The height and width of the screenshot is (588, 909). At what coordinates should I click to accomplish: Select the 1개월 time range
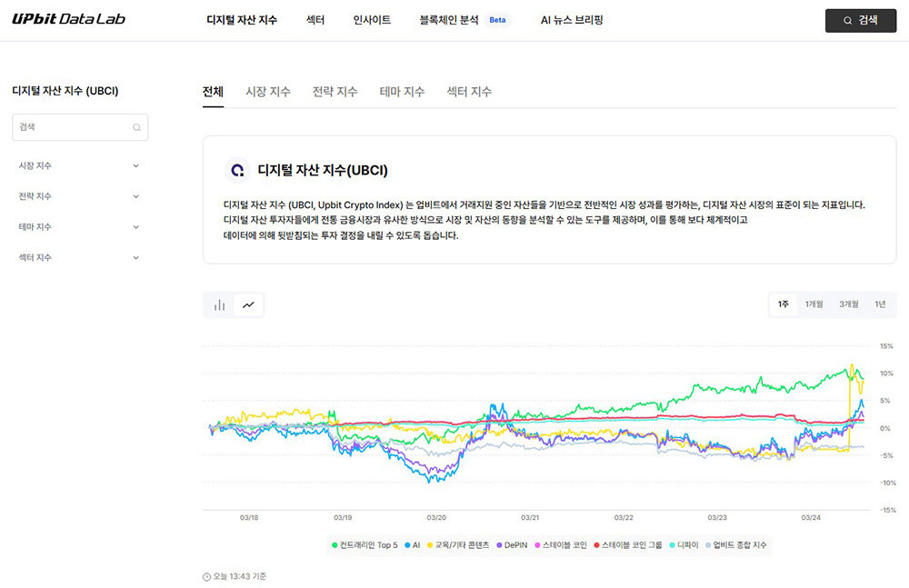(x=814, y=304)
